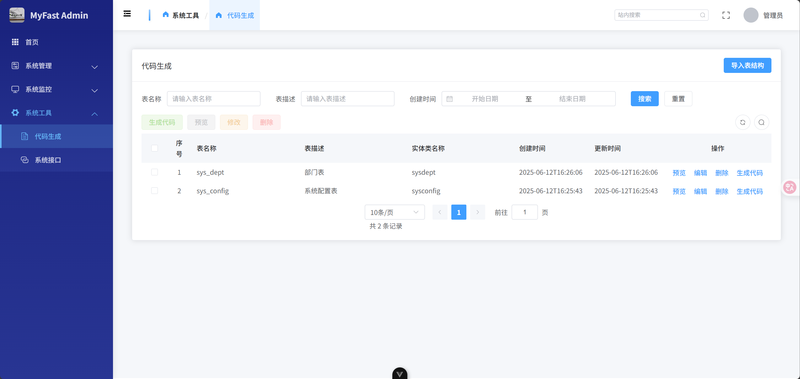Open the 首页 sidebar menu item
800x379 pixels.
pos(56,42)
